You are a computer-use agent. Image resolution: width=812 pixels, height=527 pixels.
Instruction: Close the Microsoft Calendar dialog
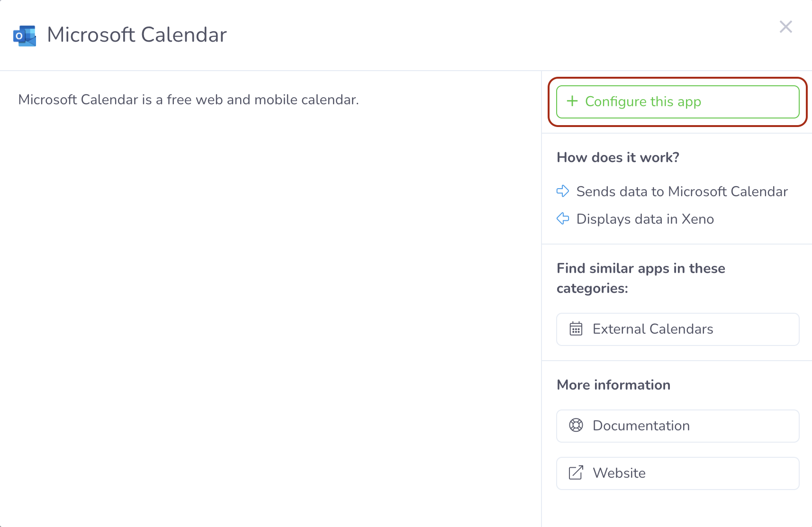pyautogui.click(x=786, y=27)
